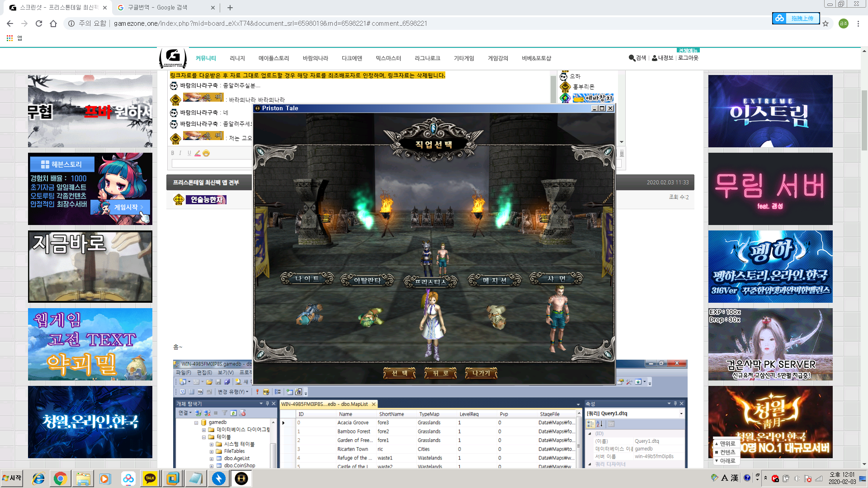Expand the FileTables folder
The height and width of the screenshot is (488, 868).
pos(212,451)
